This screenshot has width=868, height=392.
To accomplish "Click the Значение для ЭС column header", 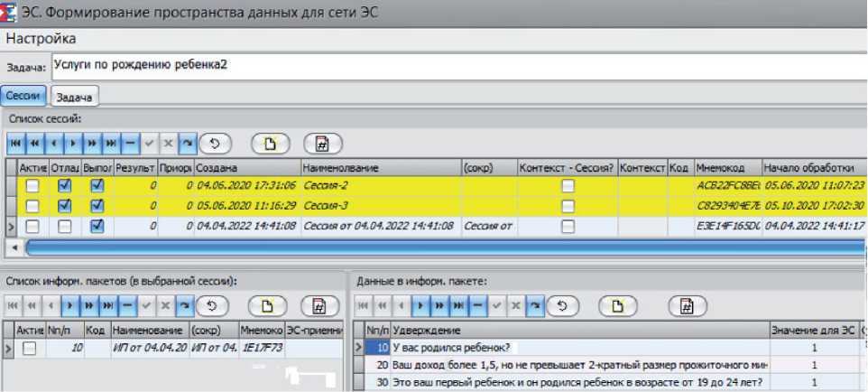I will [814, 331].
